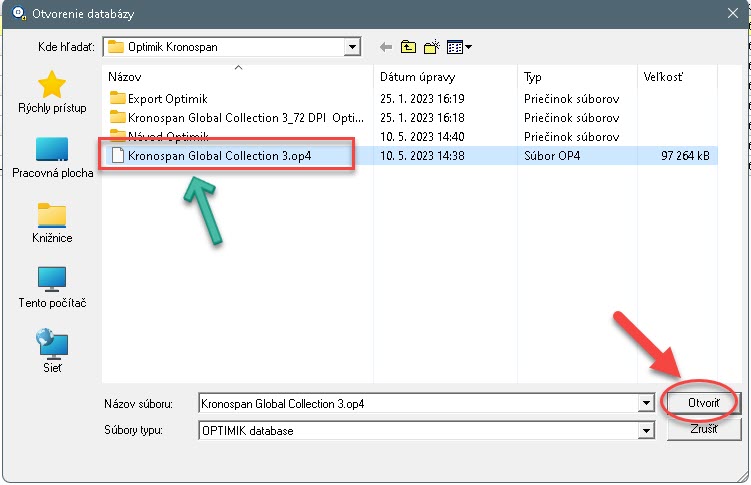
Task: Select Kronospan Global Collection 3_72 DPI folder
Action: point(237,118)
